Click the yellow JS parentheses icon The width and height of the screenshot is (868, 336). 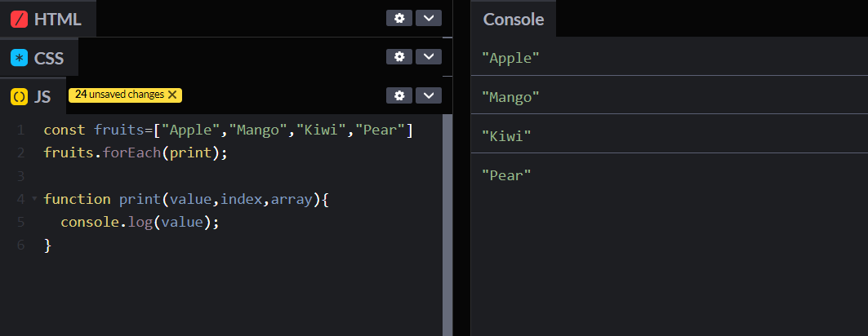pyautogui.click(x=20, y=96)
